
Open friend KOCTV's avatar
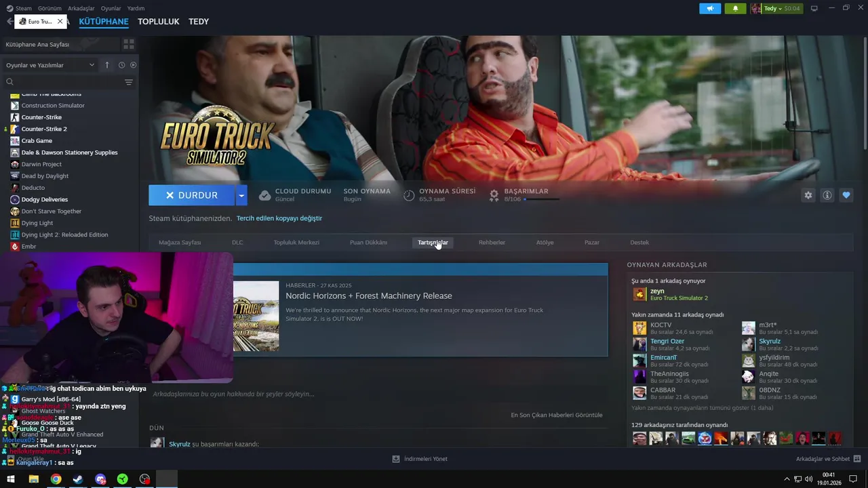pos(639,328)
